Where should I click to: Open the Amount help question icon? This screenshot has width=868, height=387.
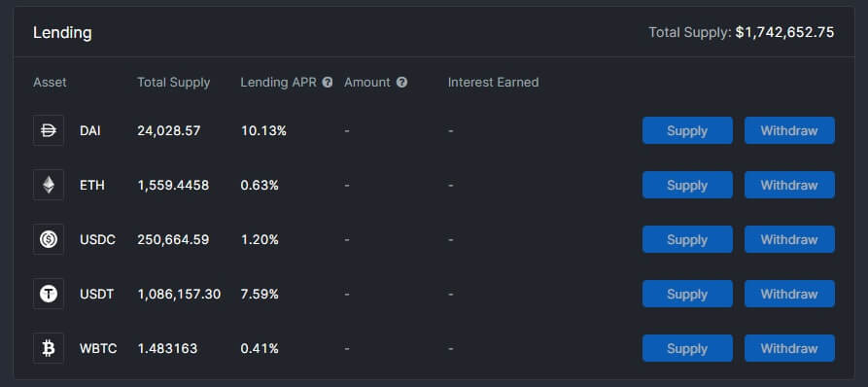[401, 83]
